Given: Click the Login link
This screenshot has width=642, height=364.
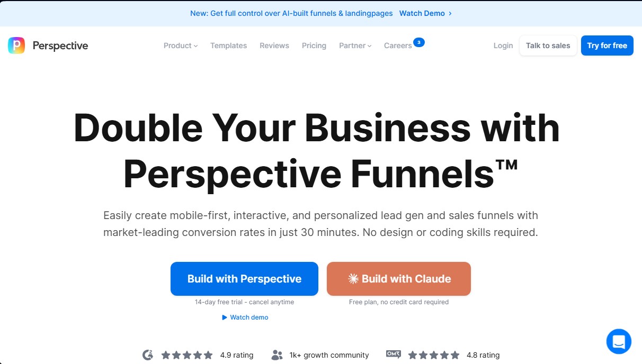Looking at the screenshot, I should [503, 46].
